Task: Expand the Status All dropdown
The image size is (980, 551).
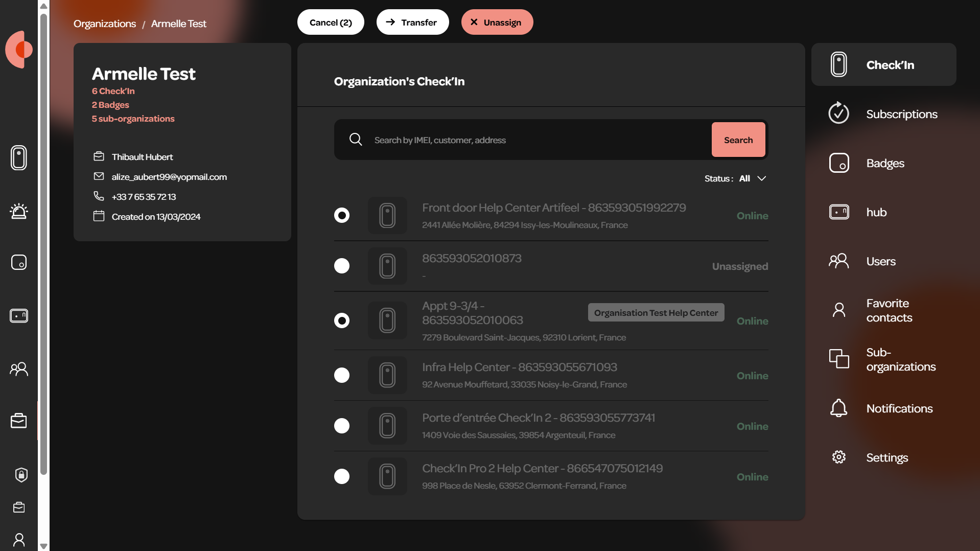Action: point(735,178)
